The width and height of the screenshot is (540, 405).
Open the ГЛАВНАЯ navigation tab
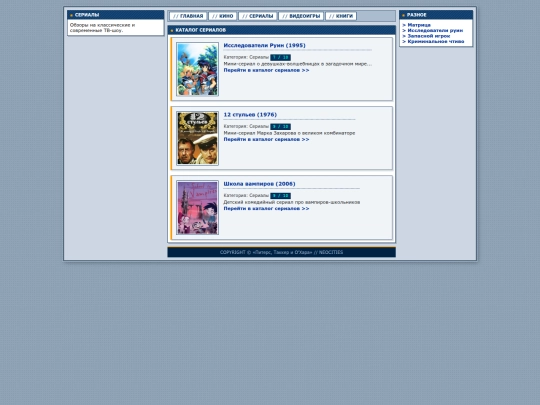(188, 16)
